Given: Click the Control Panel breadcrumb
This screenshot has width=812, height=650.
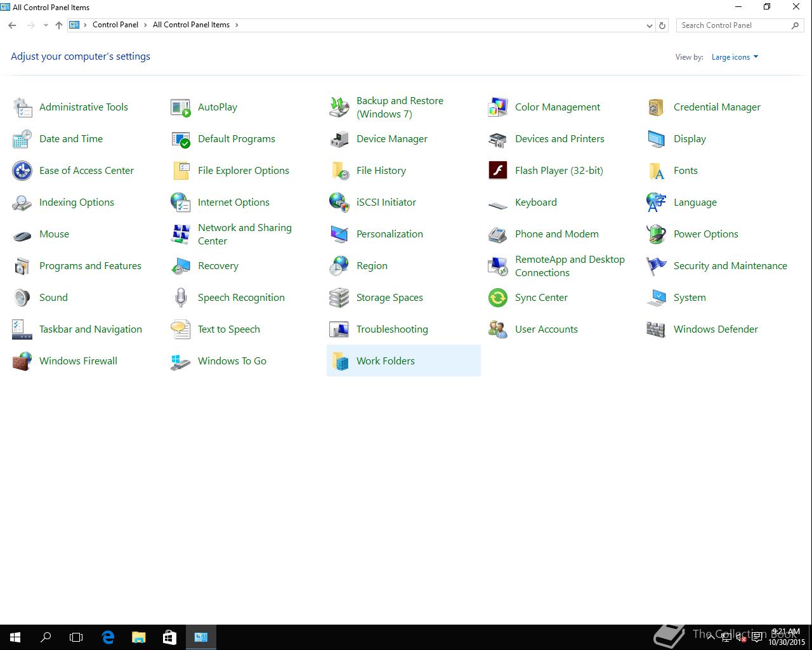Looking at the screenshot, I should coord(115,25).
